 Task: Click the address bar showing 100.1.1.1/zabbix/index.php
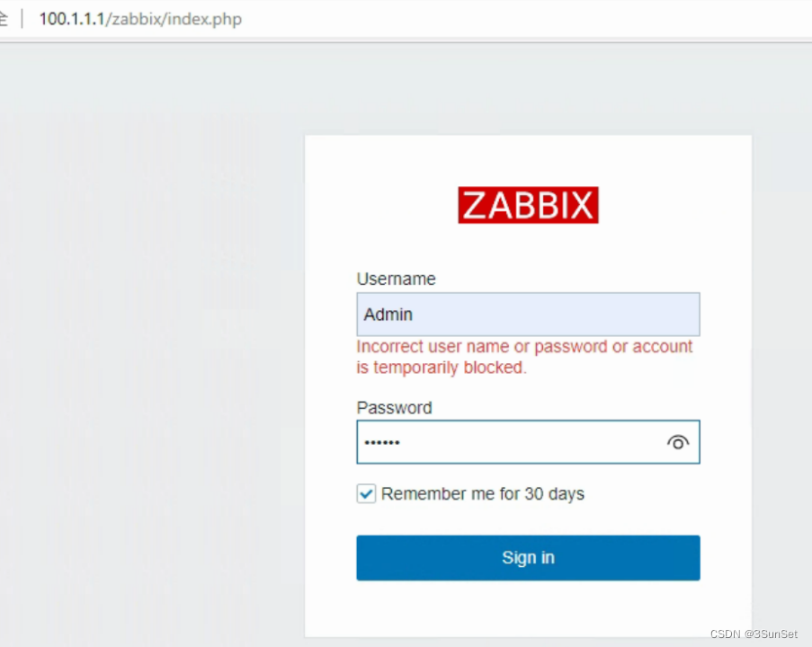(x=140, y=18)
